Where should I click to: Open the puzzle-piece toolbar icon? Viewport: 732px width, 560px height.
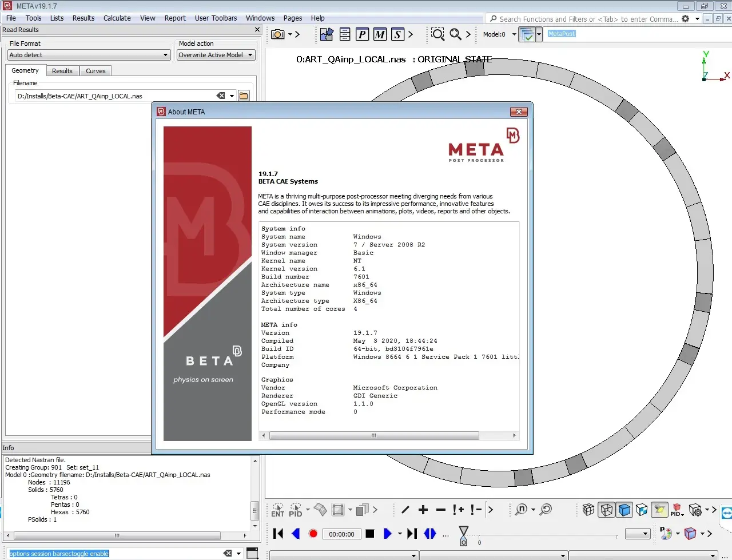pos(327,34)
